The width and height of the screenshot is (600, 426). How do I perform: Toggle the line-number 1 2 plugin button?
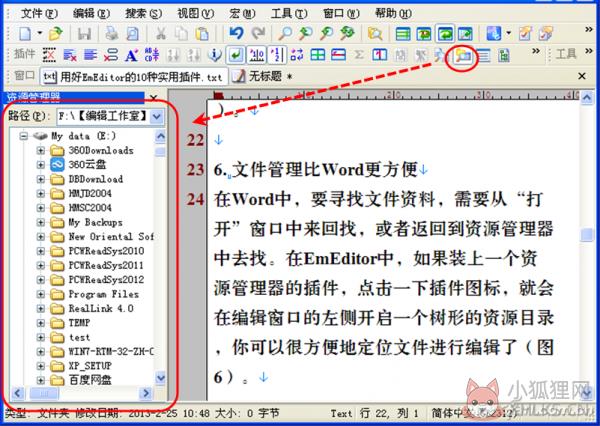277,55
